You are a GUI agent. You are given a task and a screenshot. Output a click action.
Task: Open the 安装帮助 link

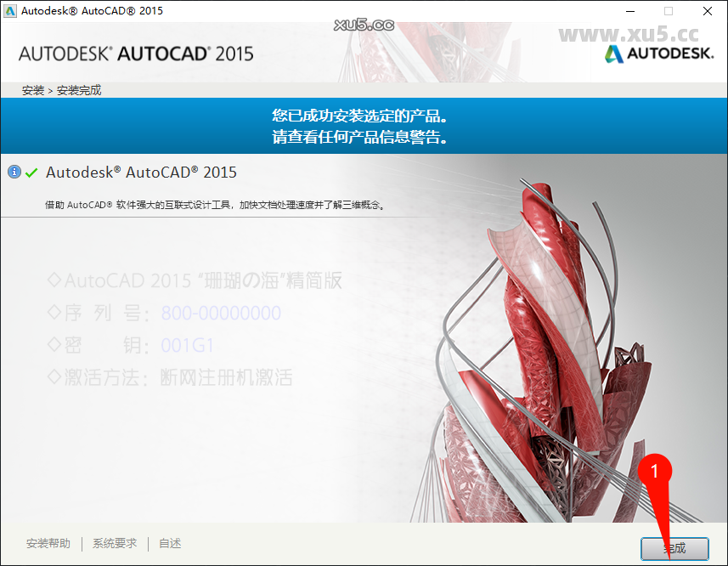click(48, 543)
